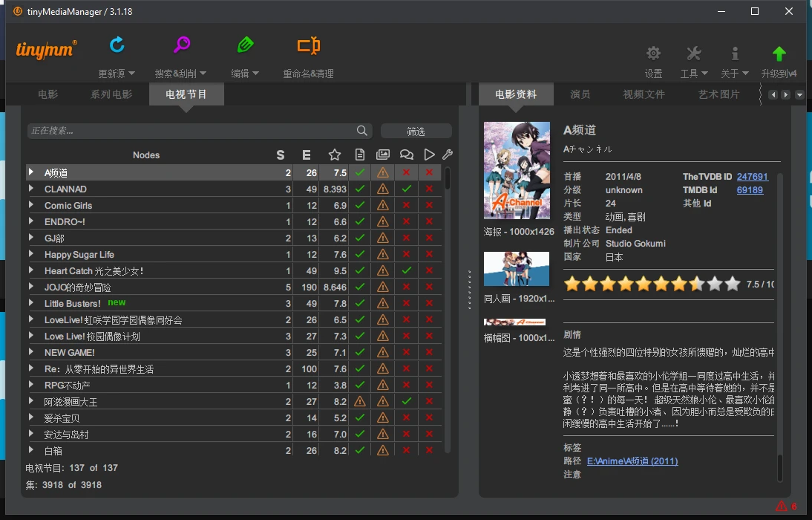Click the tools wrench icon
This screenshot has width=812, height=520.
694,53
